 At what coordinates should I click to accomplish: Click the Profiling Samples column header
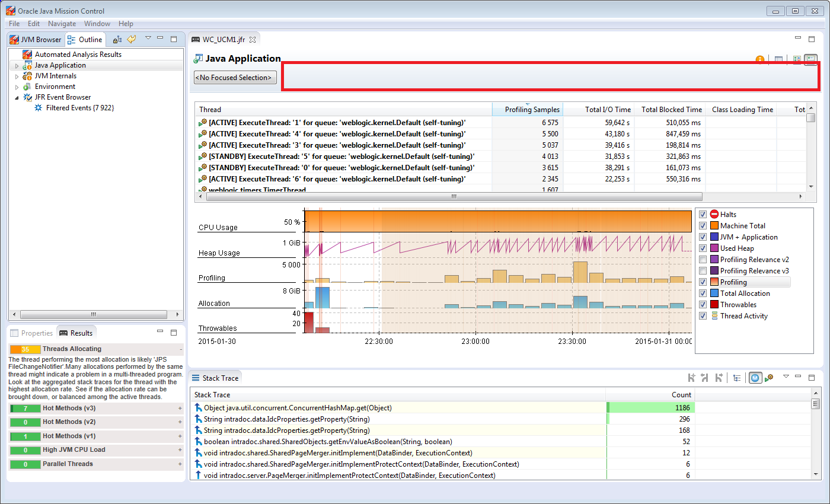(x=531, y=110)
